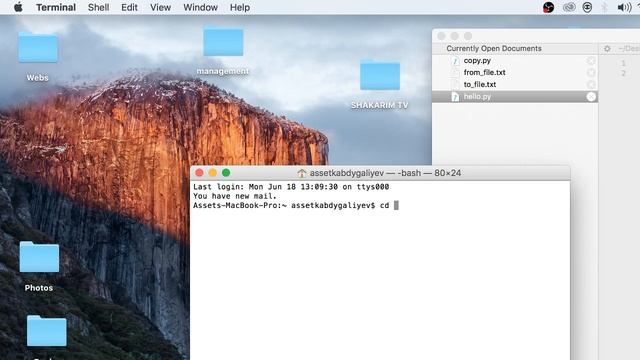The height and width of the screenshot is (360, 640).
Task: Click the editor window's gray minimize button
Action: 455,36
